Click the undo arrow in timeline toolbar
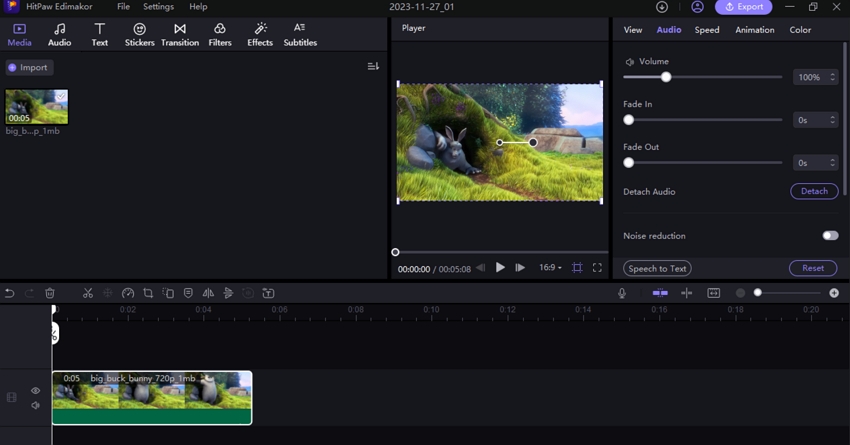This screenshot has width=850, height=445. (x=10, y=293)
